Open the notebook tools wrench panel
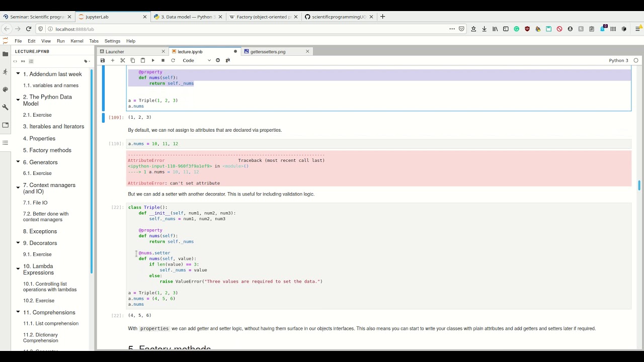 pos(5,107)
